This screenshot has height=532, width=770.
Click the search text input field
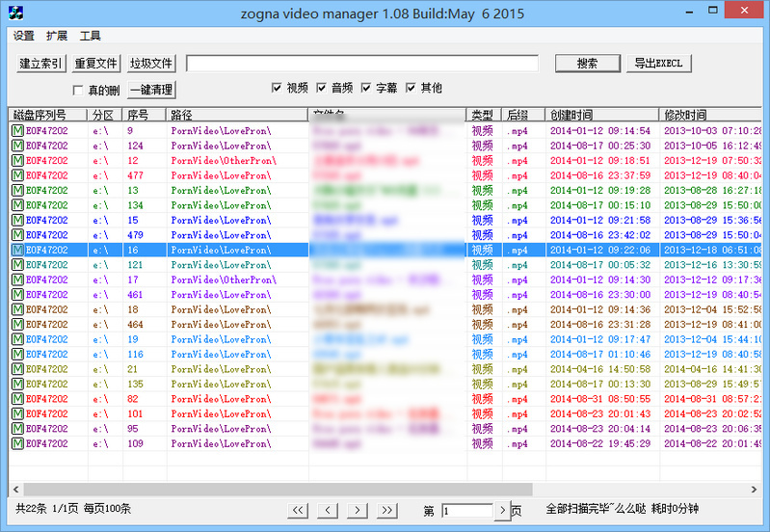coord(361,64)
